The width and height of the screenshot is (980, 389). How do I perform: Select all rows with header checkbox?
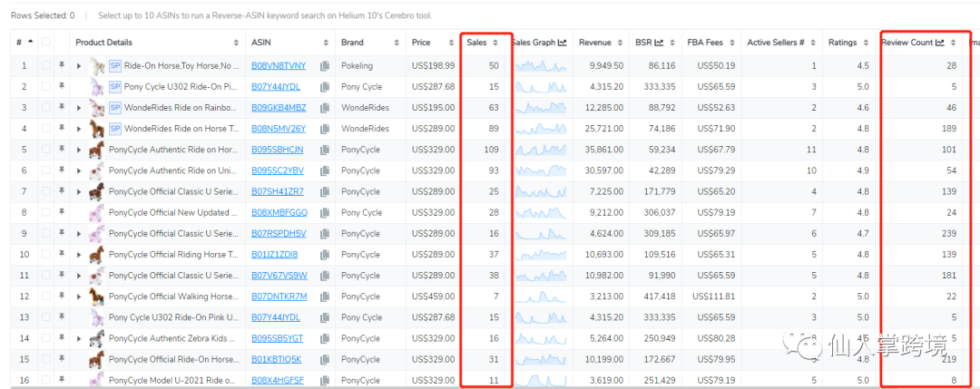coord(45,43)
